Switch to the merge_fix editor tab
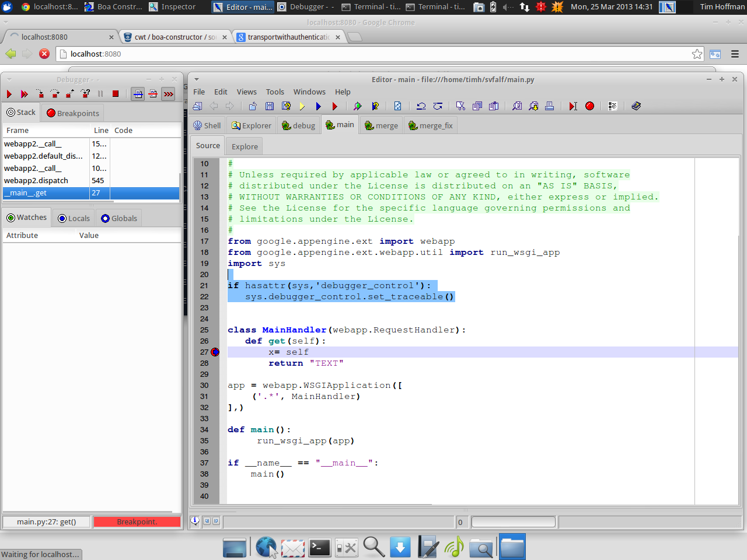 (431, 125)
